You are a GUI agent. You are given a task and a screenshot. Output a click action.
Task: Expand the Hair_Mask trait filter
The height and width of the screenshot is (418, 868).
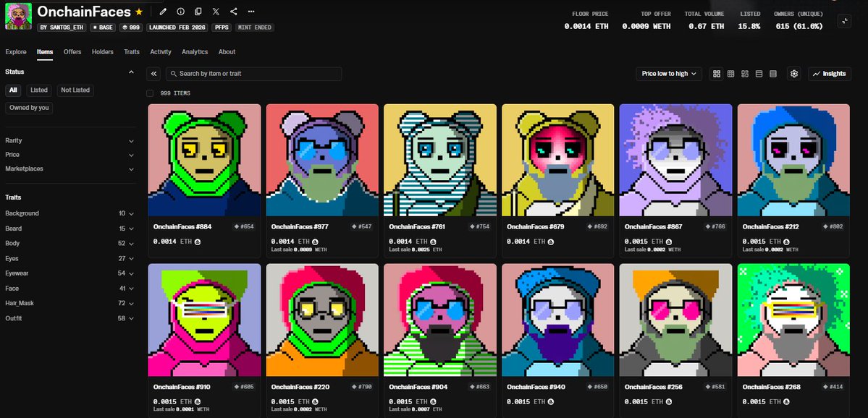point(70,303)
